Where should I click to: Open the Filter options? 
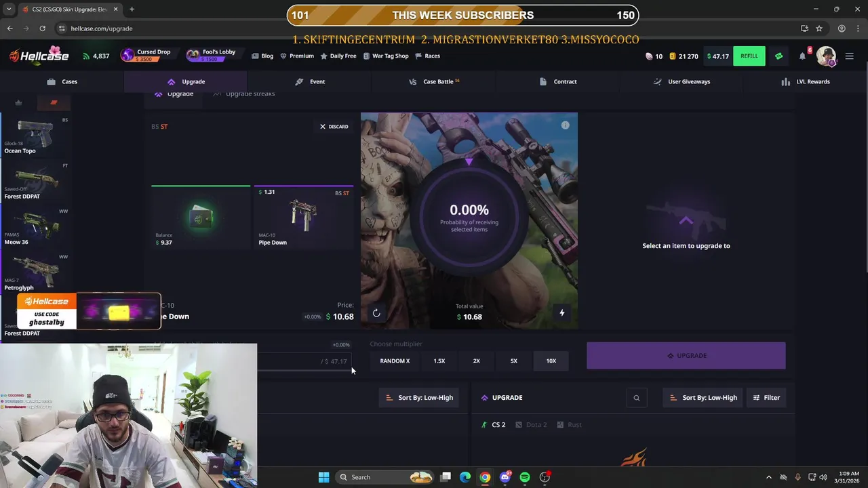tap(766, 398)
